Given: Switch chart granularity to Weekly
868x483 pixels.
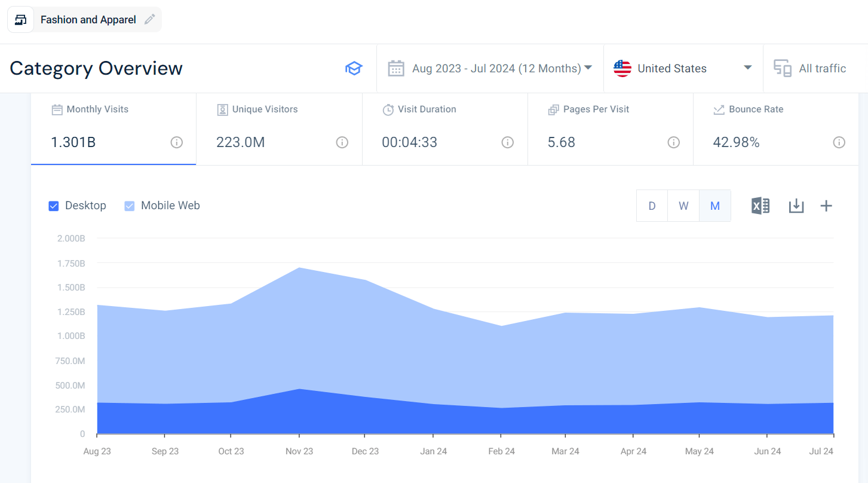Looking at the screenshot, I should [x=683, y=206].
